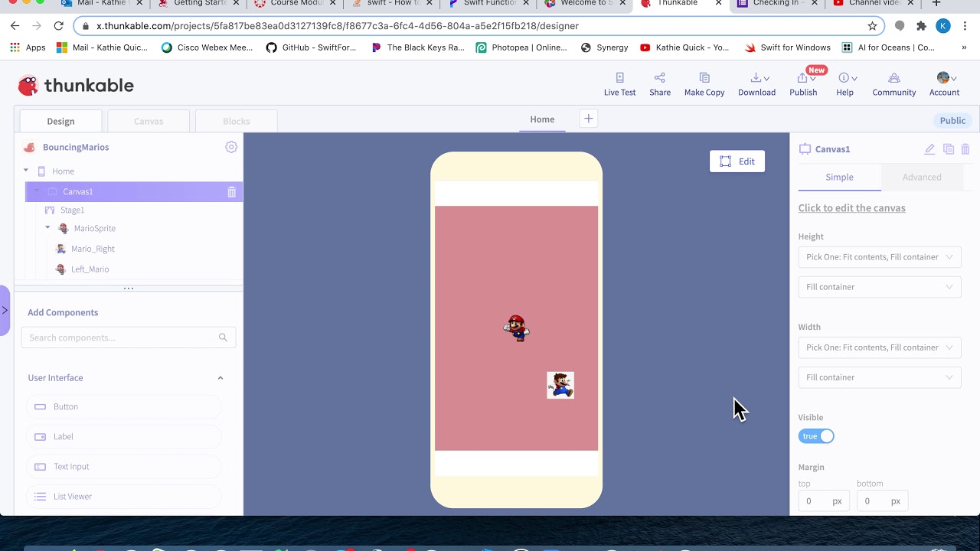Switch to the Design tab
This screenshot has height=551, width=980.
coord(60,121)
